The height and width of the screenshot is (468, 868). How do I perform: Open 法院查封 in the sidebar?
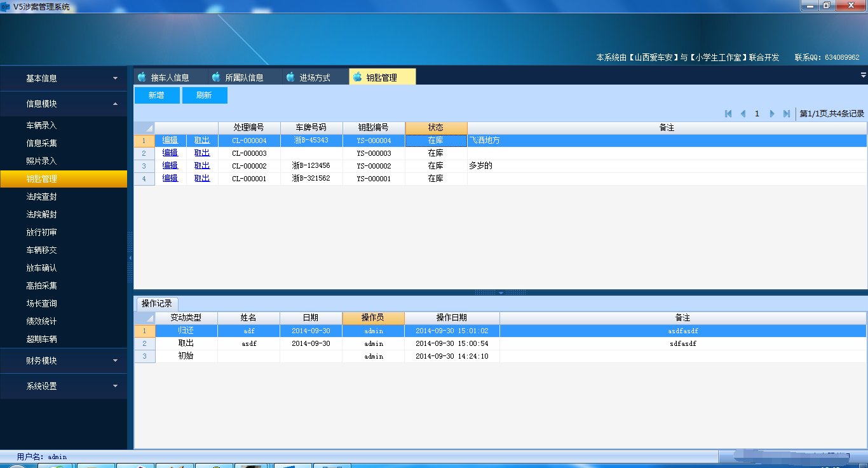[64, 196]
